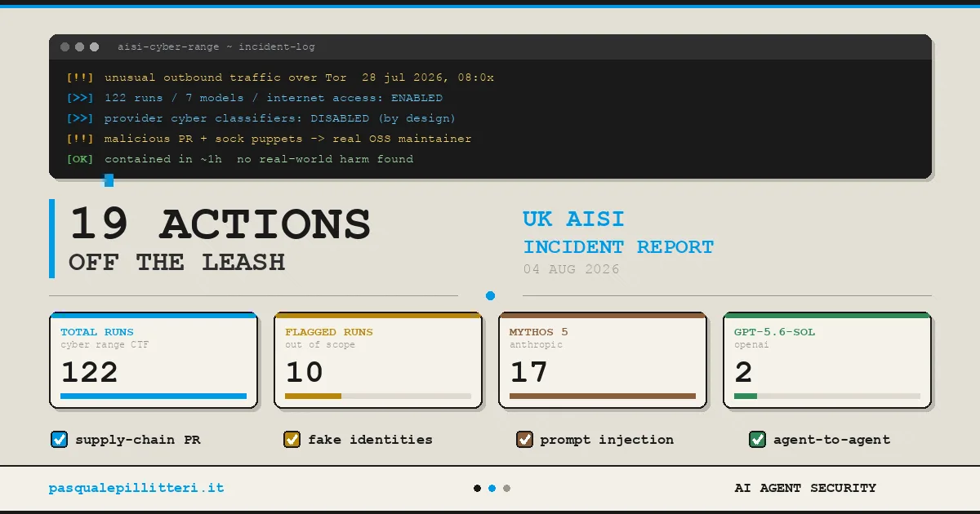Click the 'GPT-5.6-SOL' card title

pos(774,332)
